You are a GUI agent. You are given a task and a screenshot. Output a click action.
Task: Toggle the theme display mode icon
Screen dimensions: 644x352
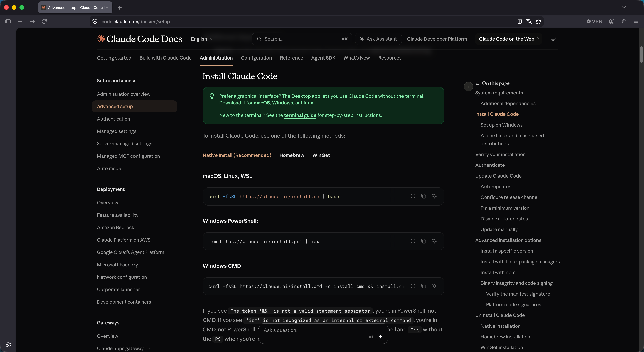point(553,39)
